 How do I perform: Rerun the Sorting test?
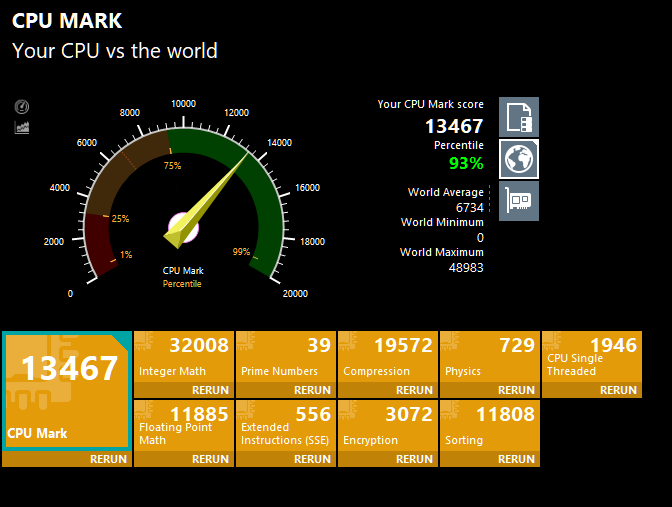[x=490, y=459]
